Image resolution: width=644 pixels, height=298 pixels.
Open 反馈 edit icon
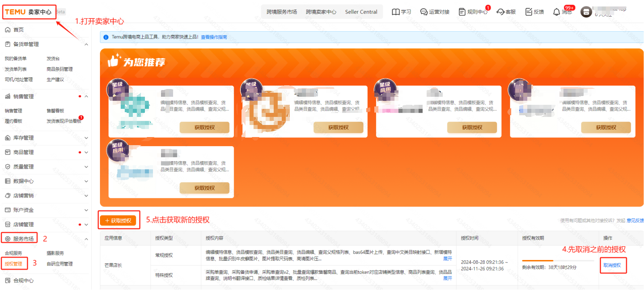pos(529,12)
